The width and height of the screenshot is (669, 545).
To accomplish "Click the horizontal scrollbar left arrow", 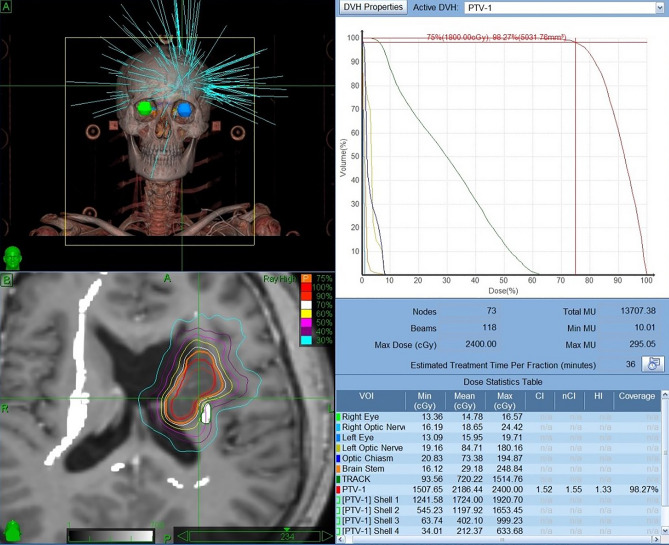I will [x=340, y=540].
